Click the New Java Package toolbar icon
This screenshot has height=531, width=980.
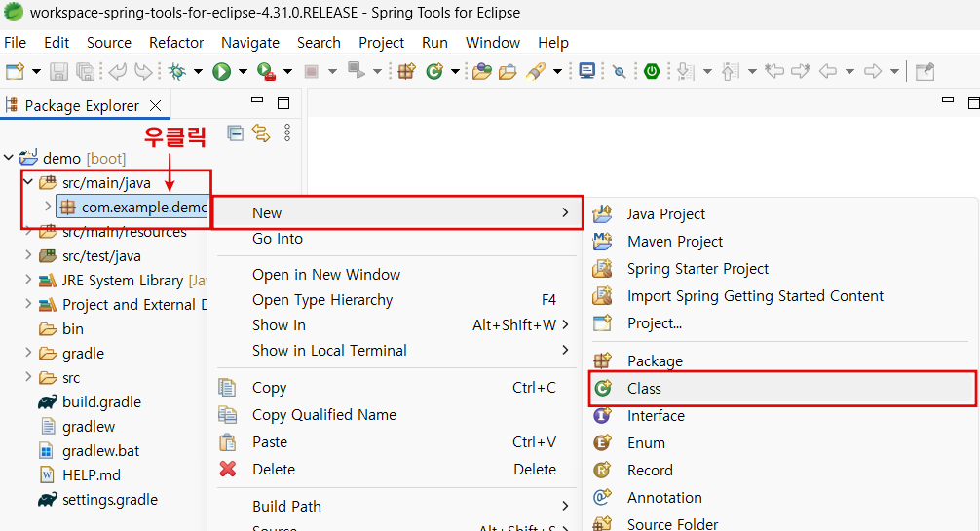point(407,71)
